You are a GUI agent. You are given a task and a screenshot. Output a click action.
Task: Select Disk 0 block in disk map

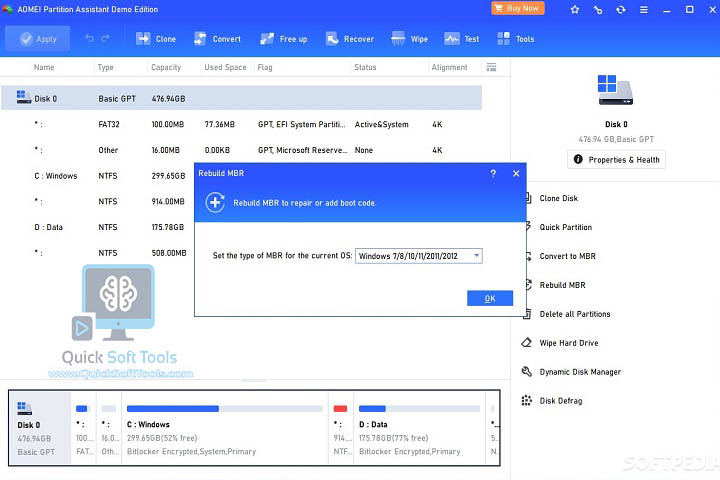(x=40, y=428)
